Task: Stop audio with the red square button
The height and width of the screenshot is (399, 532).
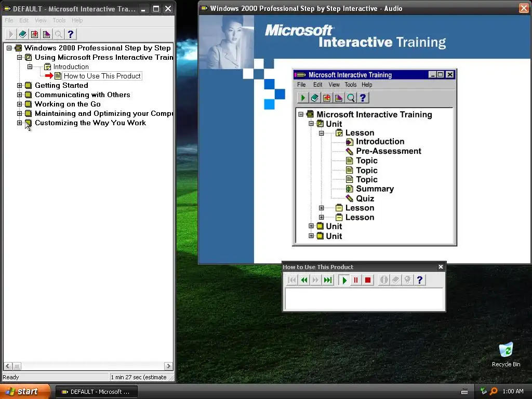Action: 367,280
